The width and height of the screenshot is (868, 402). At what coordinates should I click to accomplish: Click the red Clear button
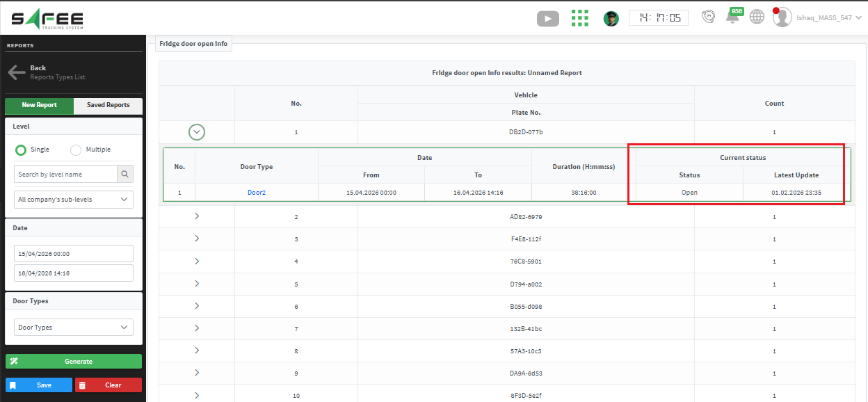pyautogui.click(x=108, y=385)
